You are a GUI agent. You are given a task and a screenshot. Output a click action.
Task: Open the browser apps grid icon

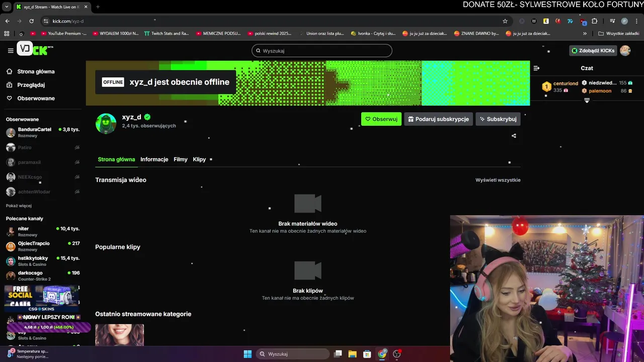point(7,34)
